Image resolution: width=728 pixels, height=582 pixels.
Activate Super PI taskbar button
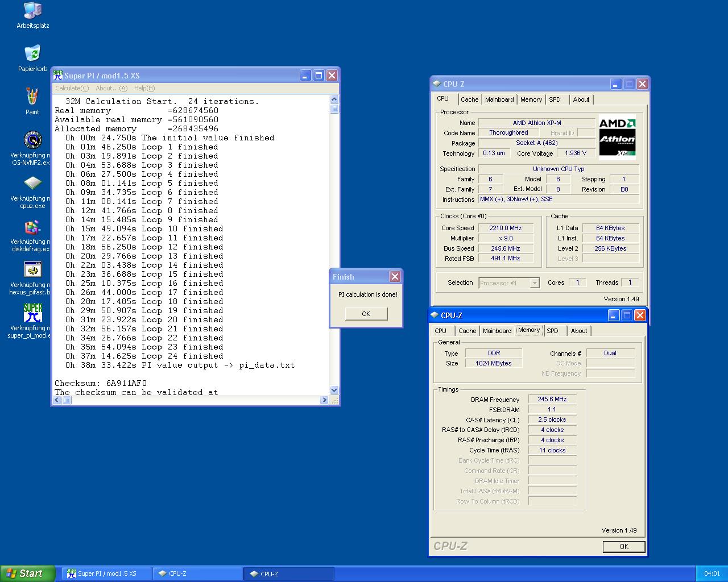pos(106,573)
